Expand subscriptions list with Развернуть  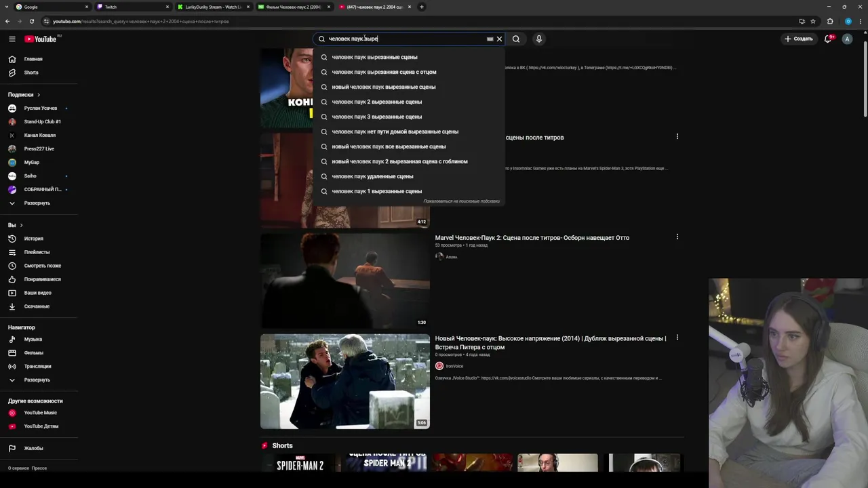(x=39, y=203)
